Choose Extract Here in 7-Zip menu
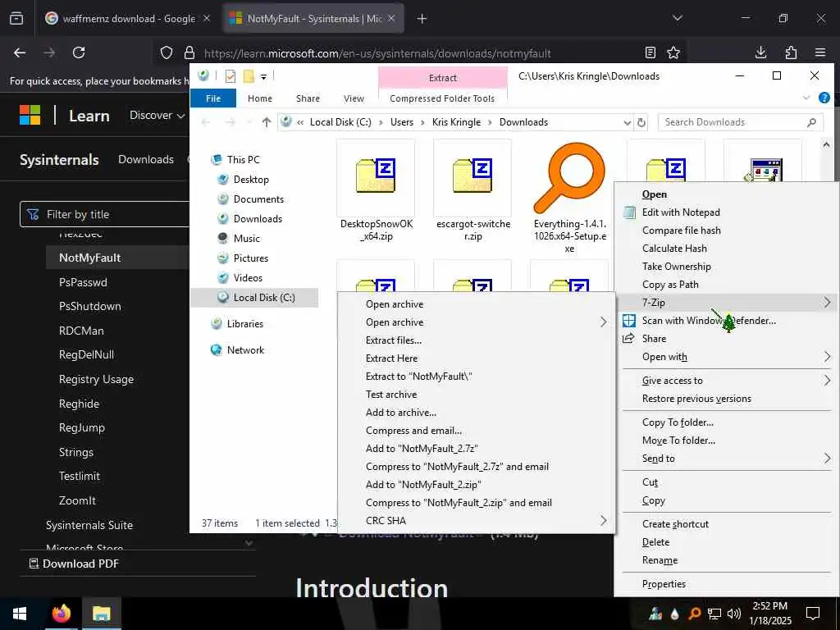Screen dimensions: 840x630 tap(391, 358)
